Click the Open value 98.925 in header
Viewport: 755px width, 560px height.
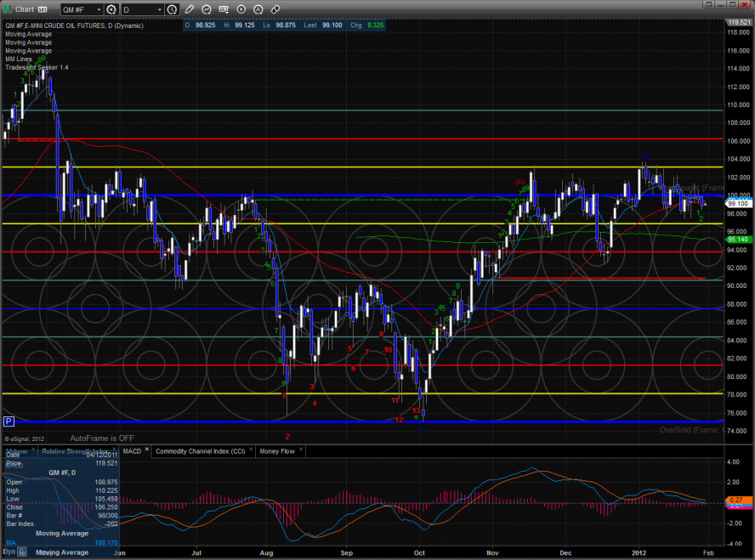click(x=205, y=25)
